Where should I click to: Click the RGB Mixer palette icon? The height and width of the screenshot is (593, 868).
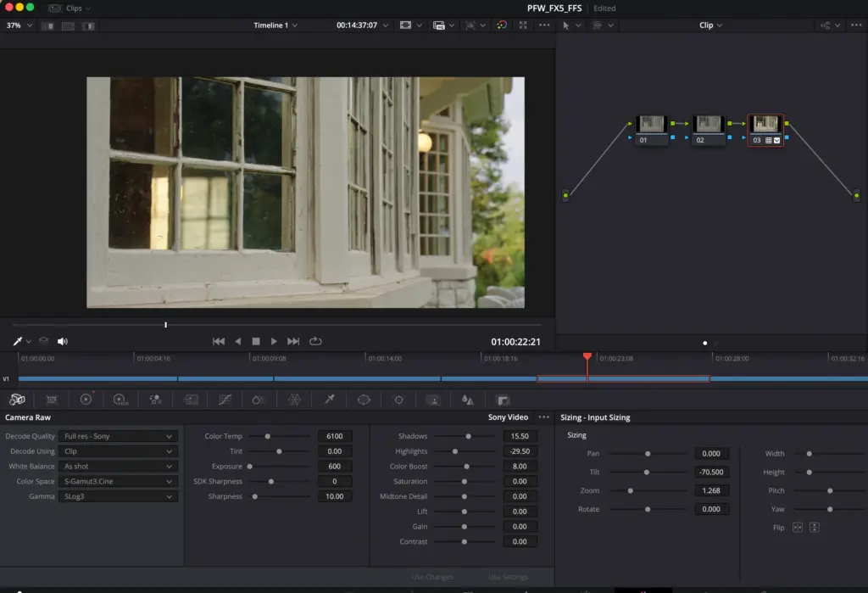(x=155, y=400)
